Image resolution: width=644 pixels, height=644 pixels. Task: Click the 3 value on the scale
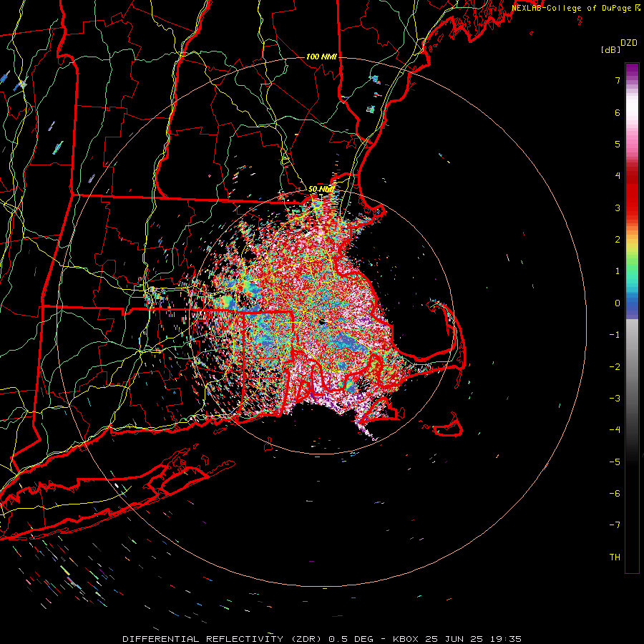[618, 208]
